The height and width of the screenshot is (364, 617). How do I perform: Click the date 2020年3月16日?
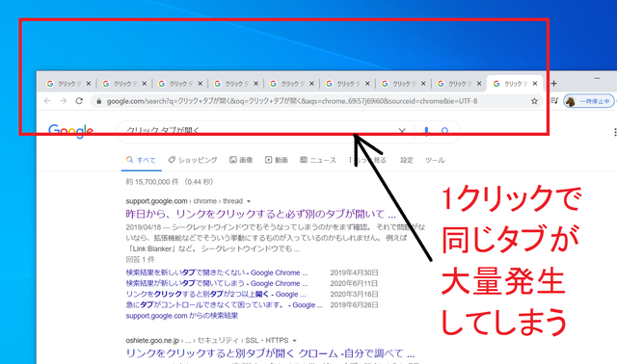coord(354,294)
